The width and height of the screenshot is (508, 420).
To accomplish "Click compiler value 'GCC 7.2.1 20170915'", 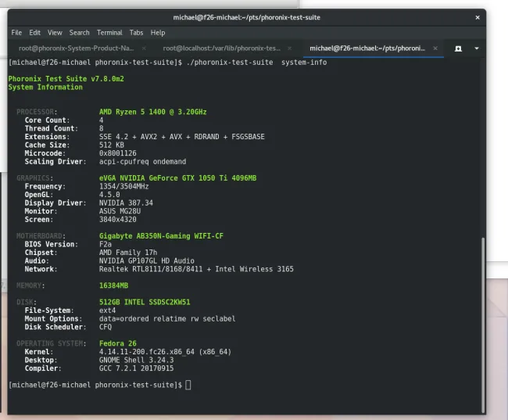I will click(137, 368).
